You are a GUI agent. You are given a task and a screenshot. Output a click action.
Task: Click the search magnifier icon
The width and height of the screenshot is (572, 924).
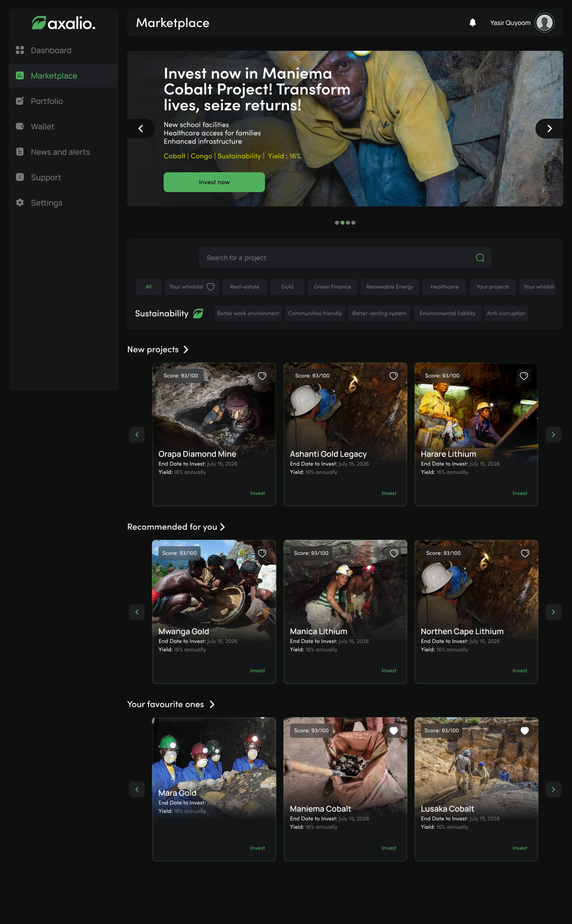(480, 258)
